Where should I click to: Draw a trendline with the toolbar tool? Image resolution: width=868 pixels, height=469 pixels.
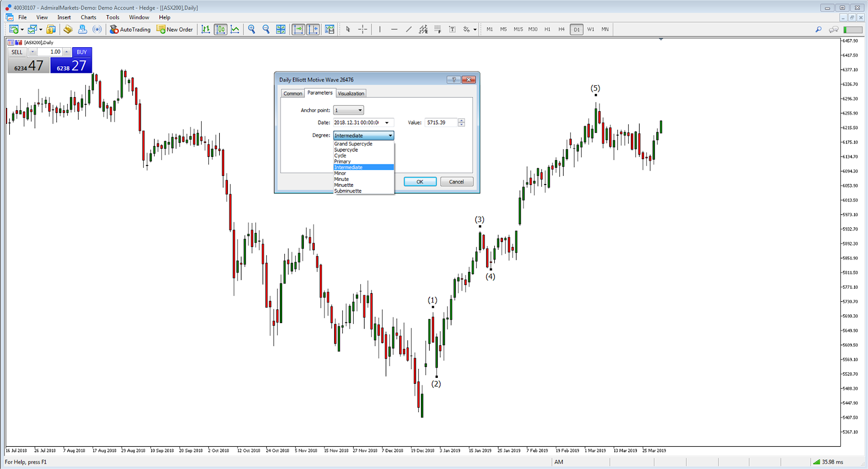coord(409,29)
